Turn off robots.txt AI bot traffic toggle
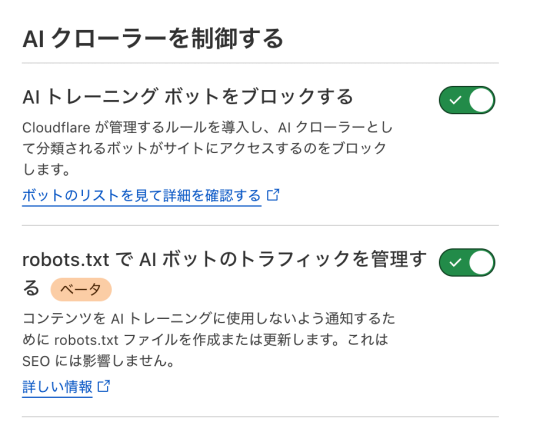This screenshot has height=432, width=533. pos(467,262)
